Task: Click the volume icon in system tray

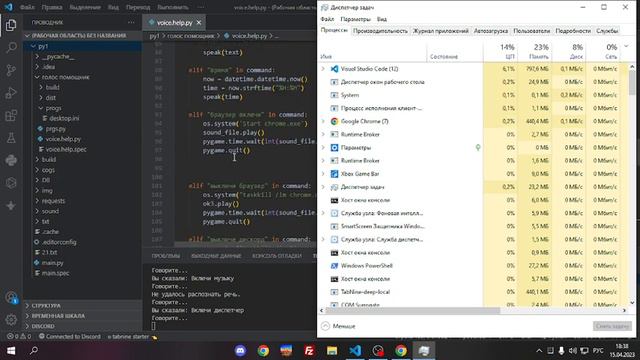Action: coord(573,351)
